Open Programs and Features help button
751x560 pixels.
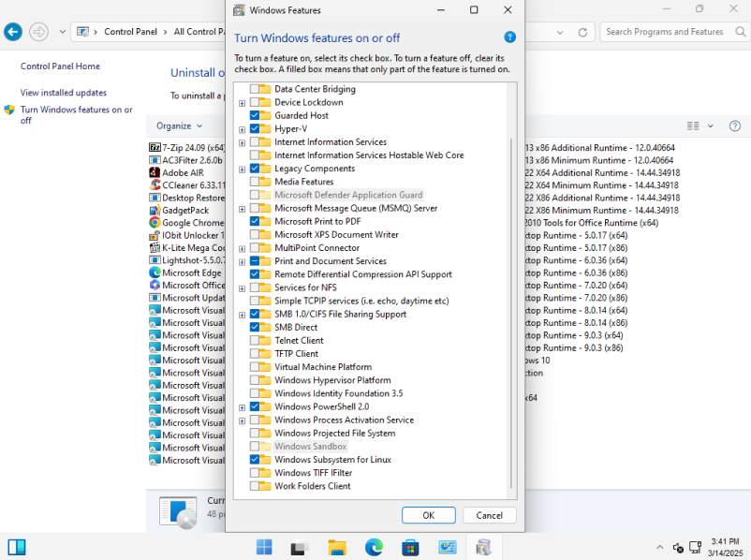pos(735,126)
